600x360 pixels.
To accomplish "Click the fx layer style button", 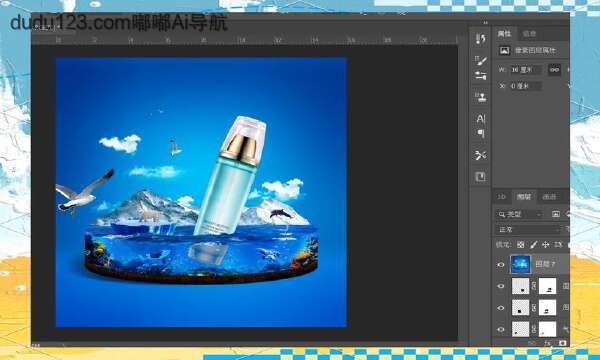I will pos(547,343).
